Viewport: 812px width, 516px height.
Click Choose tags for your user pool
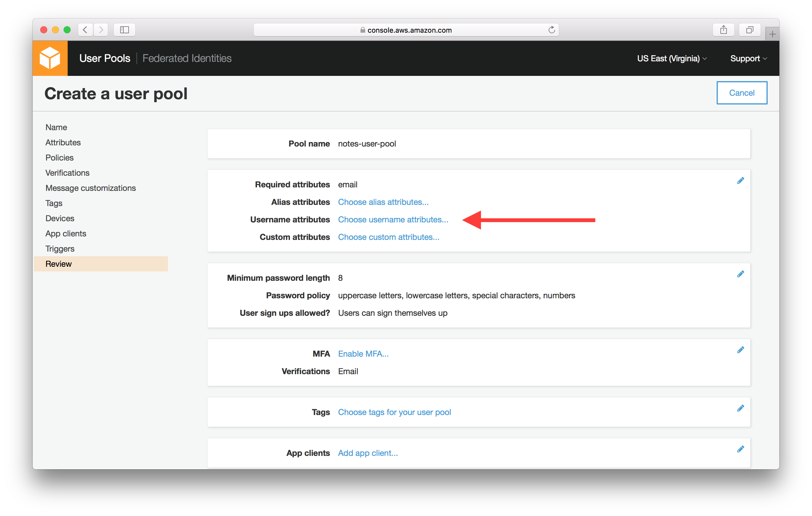394,412
